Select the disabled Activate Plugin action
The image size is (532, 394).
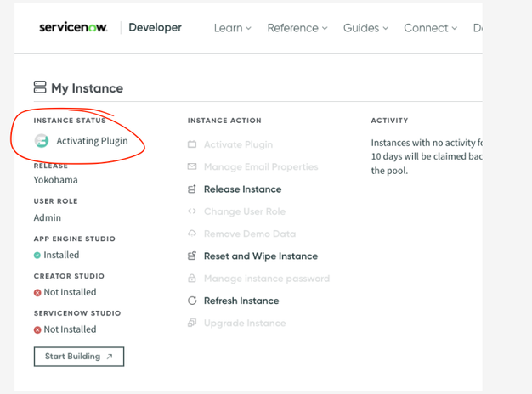tap(238, 144)
